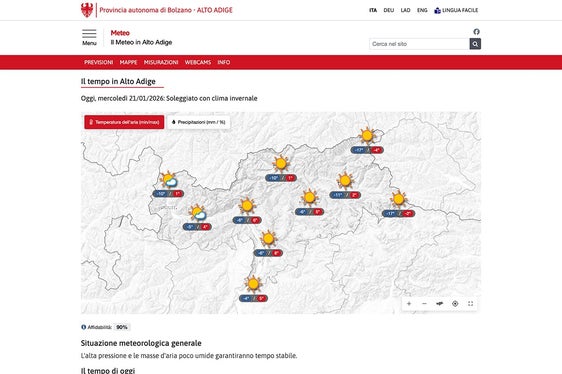The width and height of the screenshot is (562, 374).
Task: Click the Provincia di Bolzano eagle crest logo
Action: 87,10
